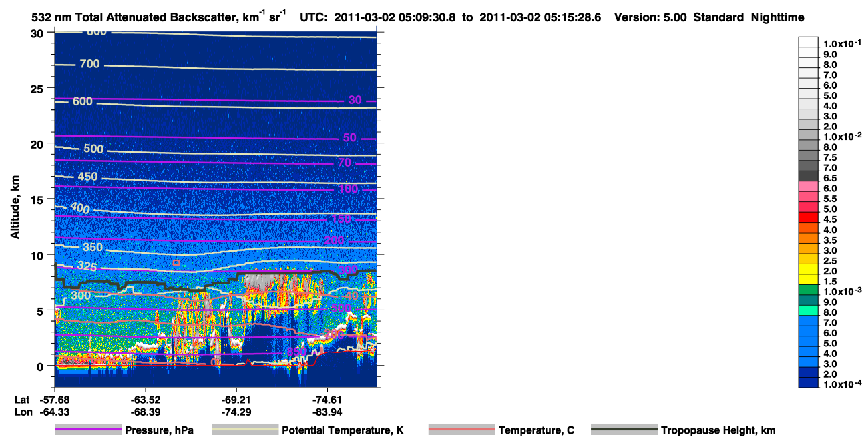Viewport: 868px width, 445px height.
Task: Click the 'Temperature, C' legend label
Action: click(x=536, y=430)
